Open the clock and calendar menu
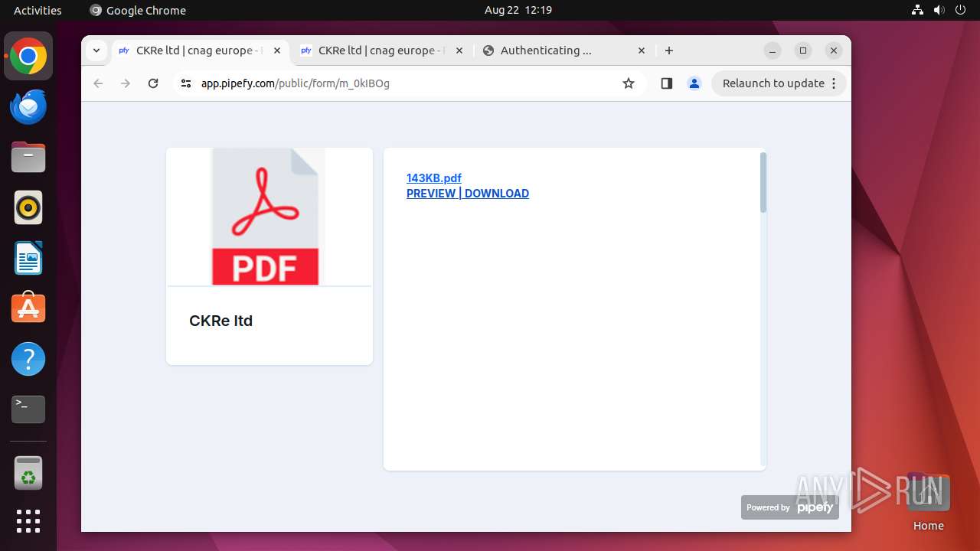Image resolution: width=980 pixels, height=551 pixels. tap(518, 10)
